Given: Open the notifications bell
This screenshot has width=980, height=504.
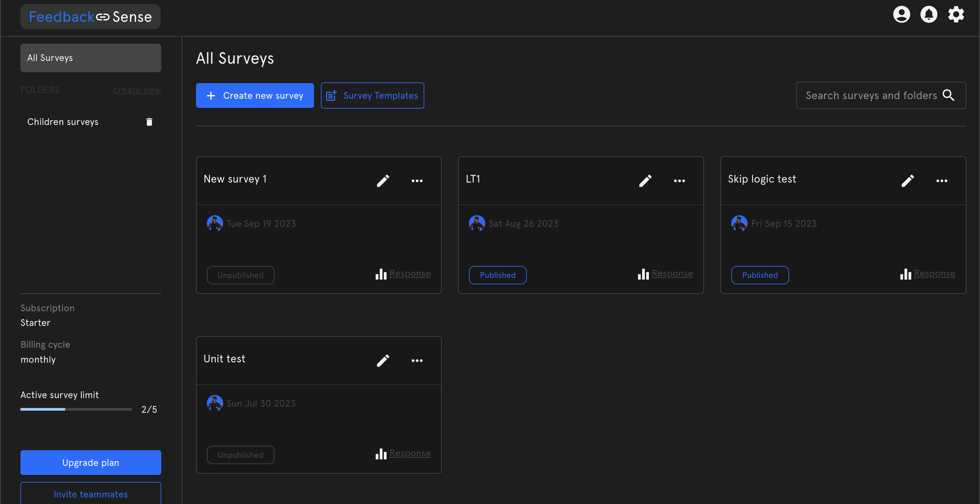Looking at the screenshot, I should coord(929,15).
